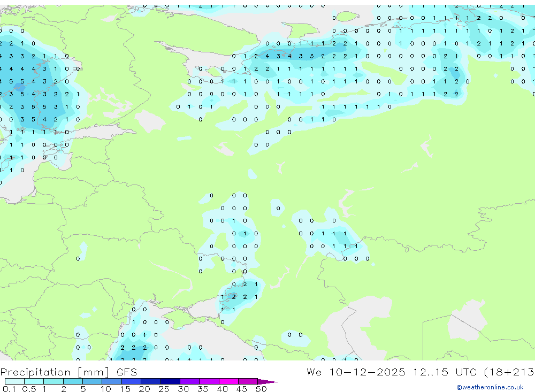This screenshot has height=392, width=535.
Task: Click the 15 legend scale label
Action: (125, 389)
